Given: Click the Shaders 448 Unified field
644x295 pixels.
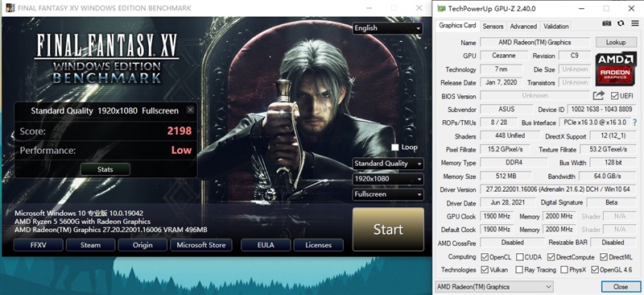Looking at the screenshot, I should [510, 135].
